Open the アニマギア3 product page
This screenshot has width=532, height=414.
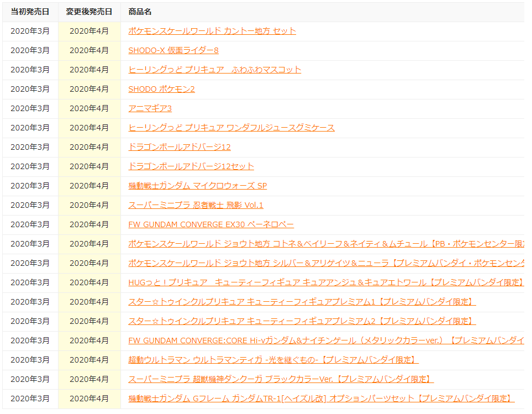[150, 108]
